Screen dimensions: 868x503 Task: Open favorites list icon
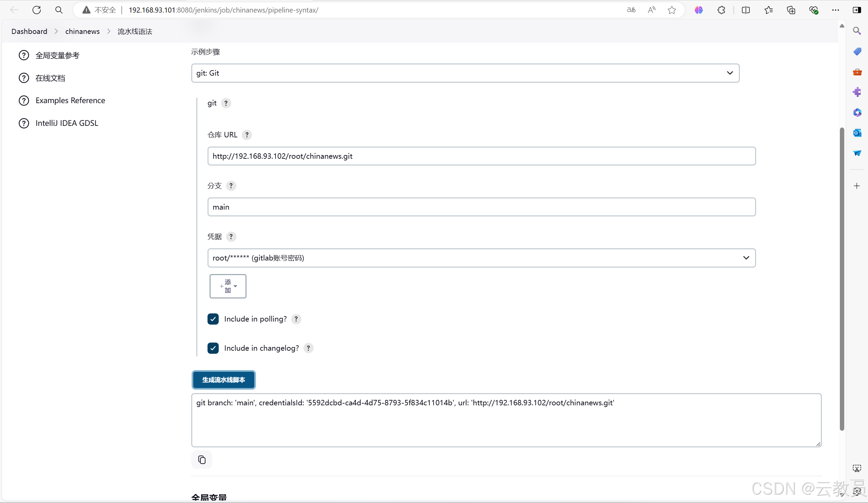pos(768,10)
